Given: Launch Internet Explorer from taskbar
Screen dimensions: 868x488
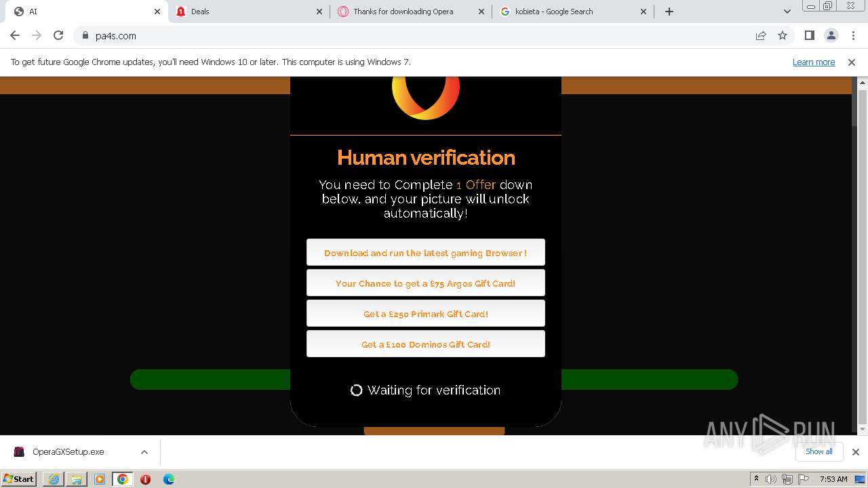Looking at the screenshot, I should pyautogui.click(x=54, y=479).
